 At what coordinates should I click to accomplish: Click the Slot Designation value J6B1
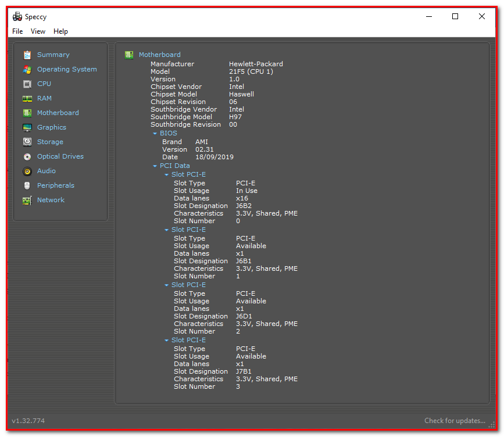point(244,262)
